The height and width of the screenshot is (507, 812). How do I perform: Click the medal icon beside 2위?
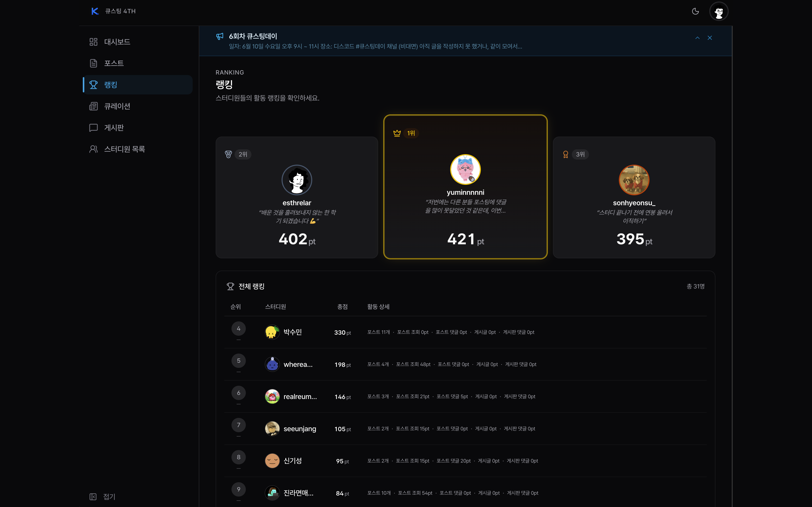pos(228,154)
